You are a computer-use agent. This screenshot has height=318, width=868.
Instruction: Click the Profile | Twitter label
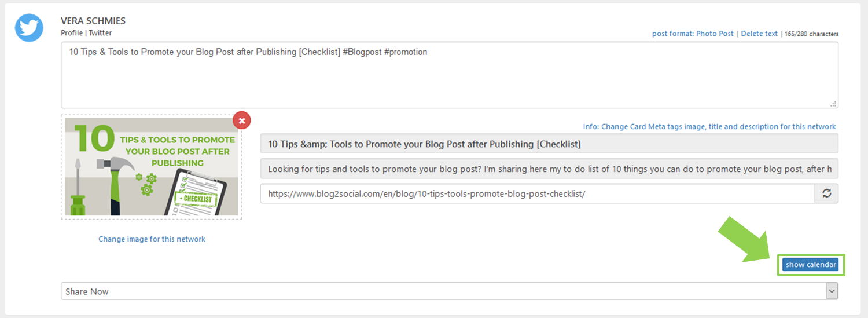pos(86,33)
